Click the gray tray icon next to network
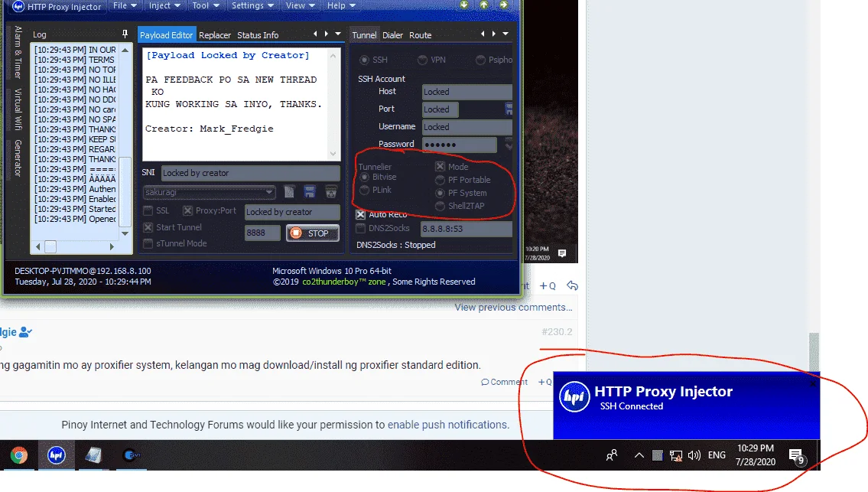 pos(657,455)
